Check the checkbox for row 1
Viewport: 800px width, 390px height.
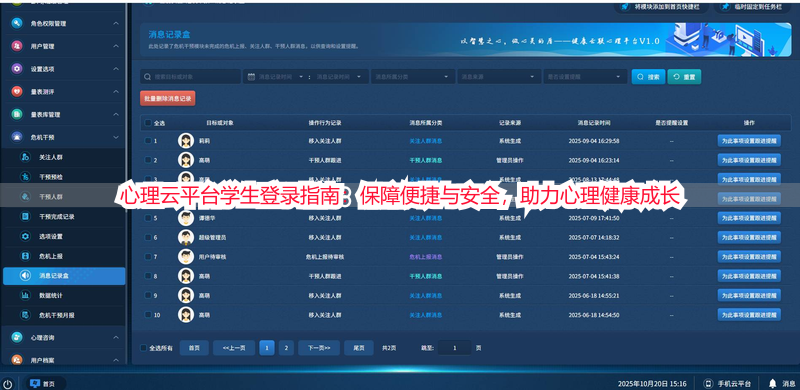pos(148,140)
